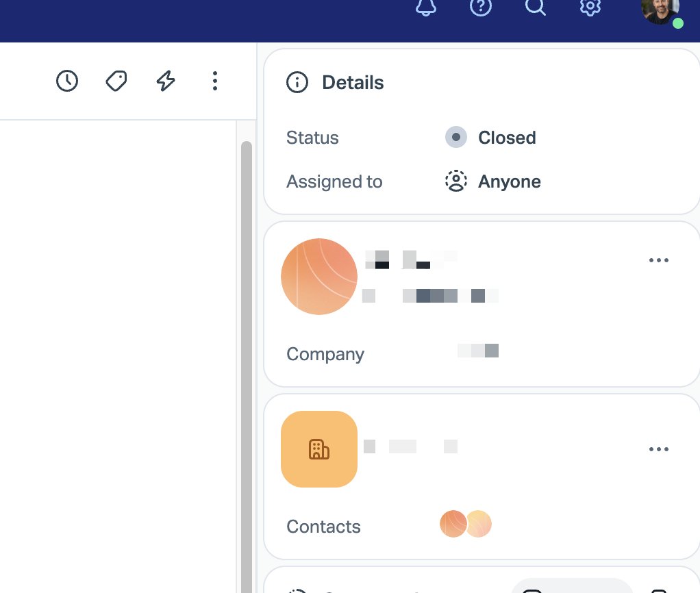Click the Company label
700x593 pixels.
tap(325, 354)
